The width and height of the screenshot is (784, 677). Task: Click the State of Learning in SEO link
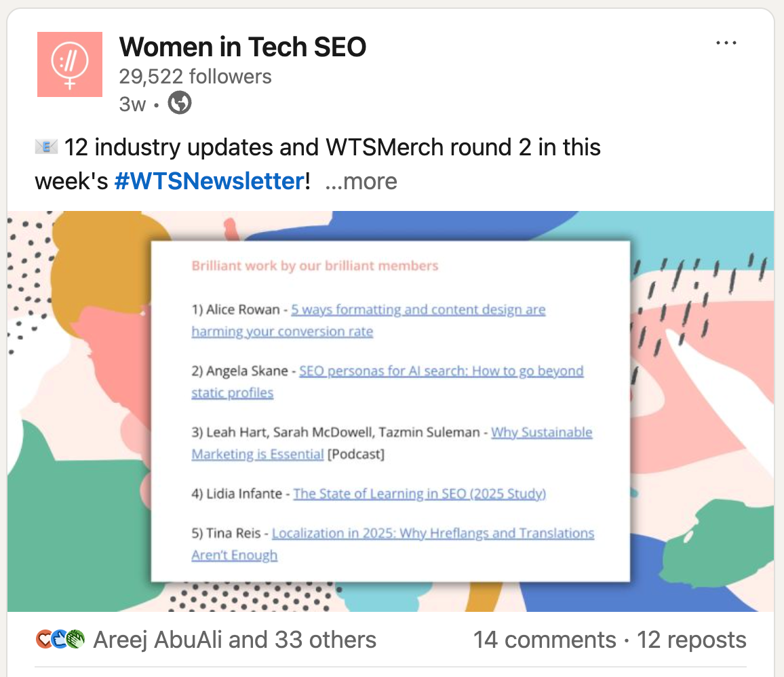419,493
